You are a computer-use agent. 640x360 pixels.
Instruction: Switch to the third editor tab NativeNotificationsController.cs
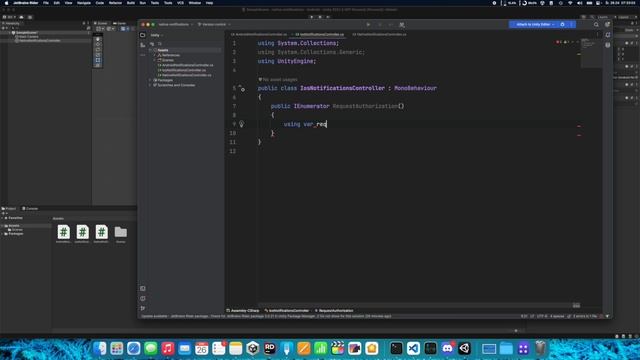click(x=379, y=35)
